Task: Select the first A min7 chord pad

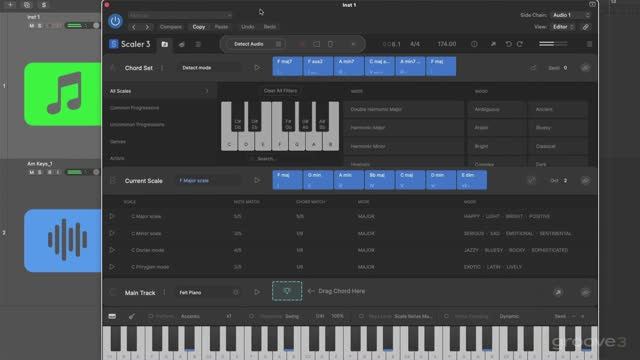Action: pyautogui.click(x=349, y=66)
